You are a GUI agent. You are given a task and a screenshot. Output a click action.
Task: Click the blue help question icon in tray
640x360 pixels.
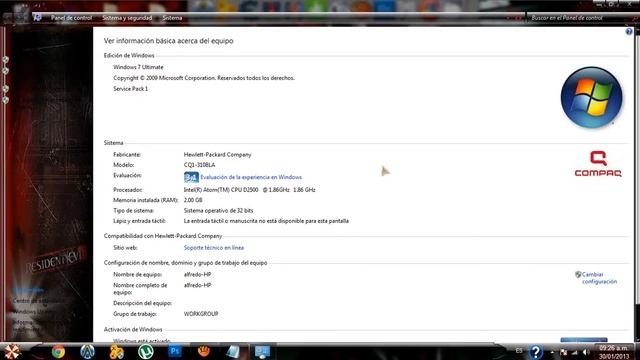536,351
